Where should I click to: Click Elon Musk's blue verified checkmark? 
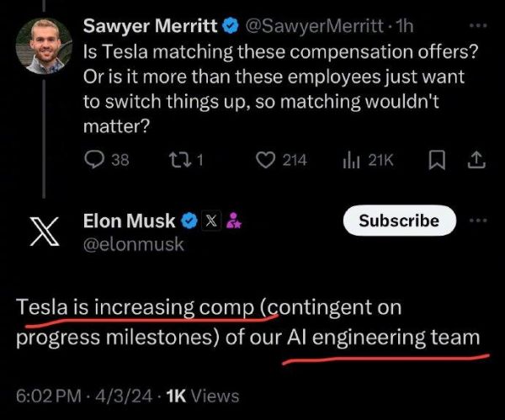190,221
